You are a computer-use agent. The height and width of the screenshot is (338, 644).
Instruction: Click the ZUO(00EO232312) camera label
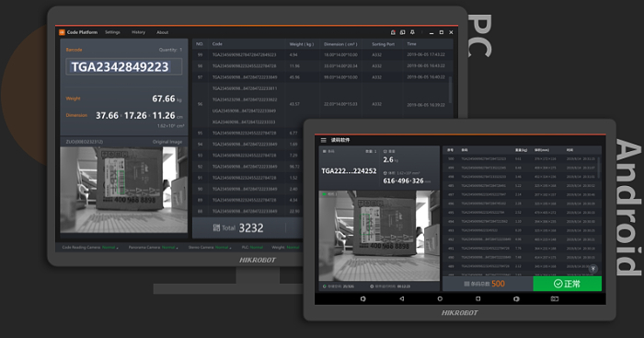tap(85, 142)
